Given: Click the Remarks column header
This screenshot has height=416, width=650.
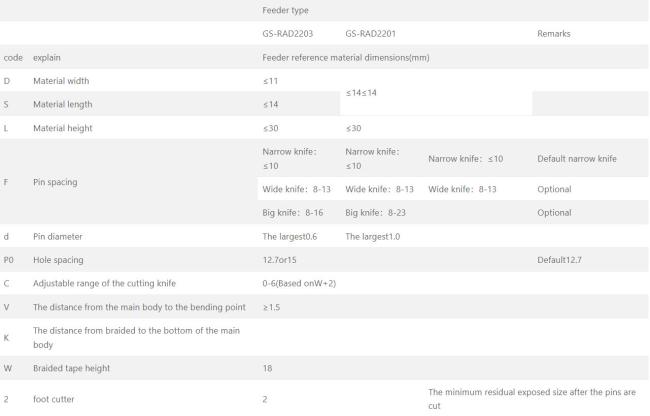Looking at the screenshot, I should tap(553, 34).
